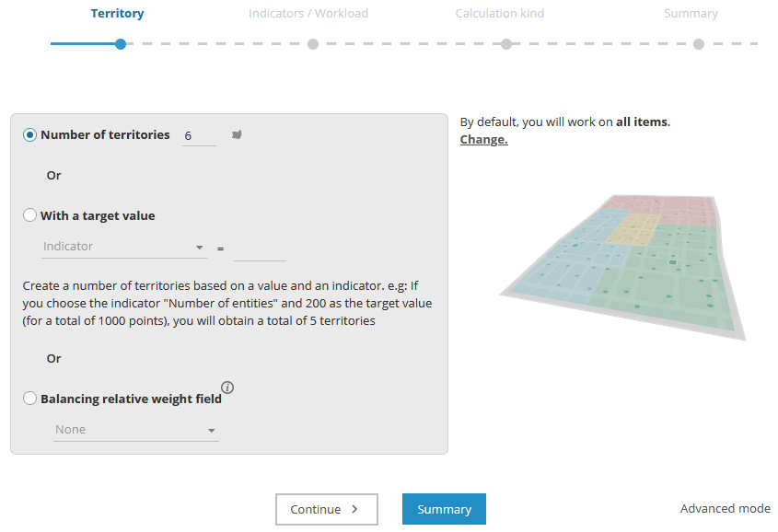Click the blue Summary button

pyautogui.click(x=444, y=509)
